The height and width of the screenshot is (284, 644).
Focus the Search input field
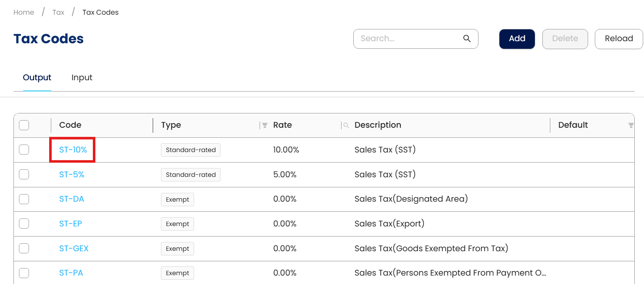407,39
